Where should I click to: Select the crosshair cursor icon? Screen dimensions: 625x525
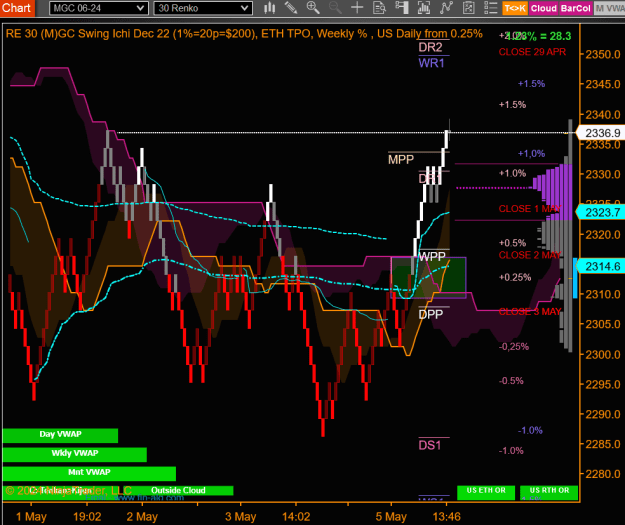[x=357, y=8]
